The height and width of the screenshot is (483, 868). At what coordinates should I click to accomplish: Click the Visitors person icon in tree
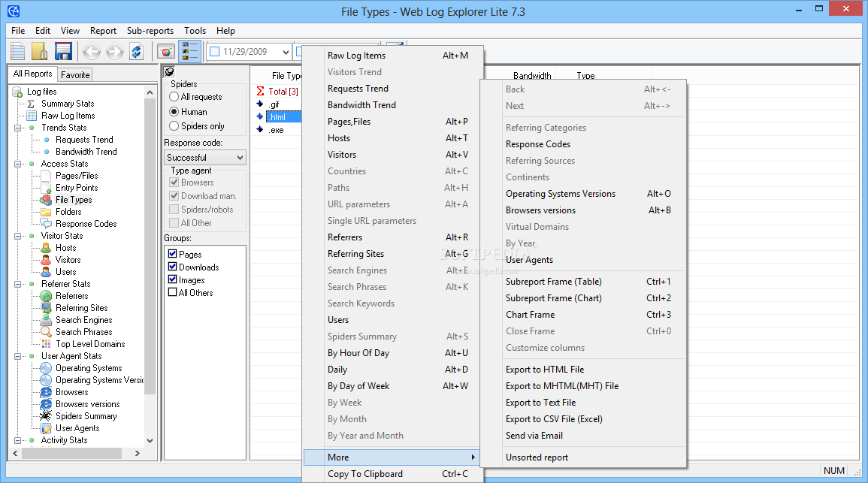(46, 260)
